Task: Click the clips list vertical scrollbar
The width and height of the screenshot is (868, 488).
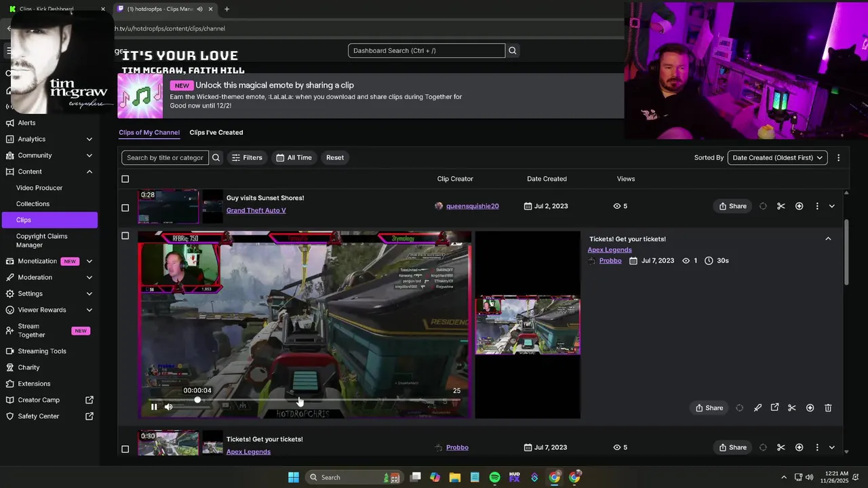Action: (x=846, y=252)
